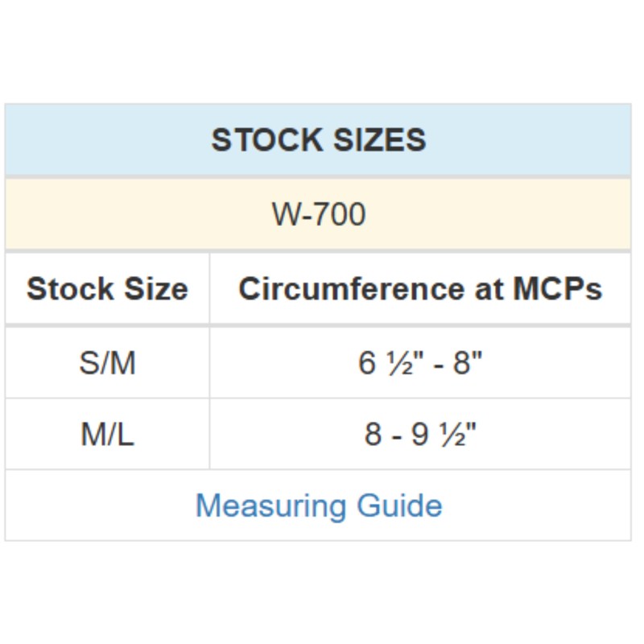The width and height of the screenshot is (644, 644).
Task: Select the S/M stock size cell
Action: [107, 363]
